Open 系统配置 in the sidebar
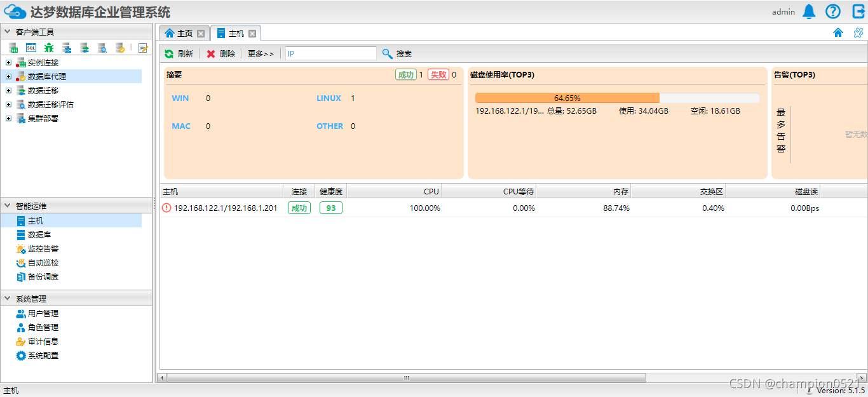Screen dimensions: 868x397 [43, 355]
